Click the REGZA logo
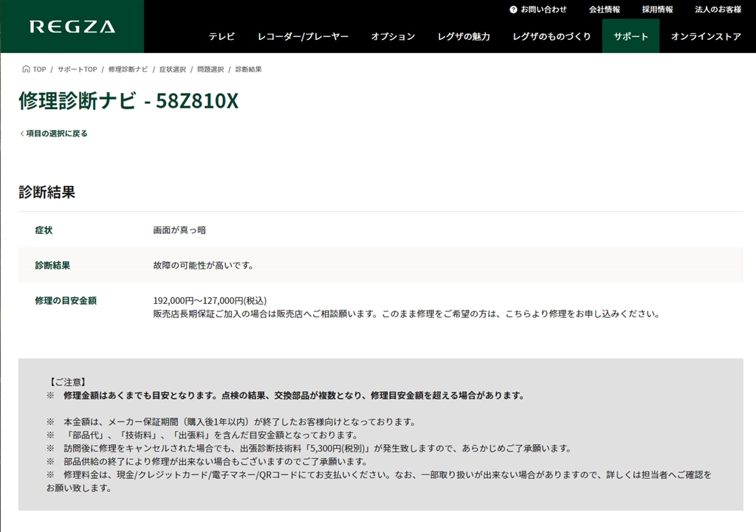Viewport: 756px width, 532px height. (72, 27)
